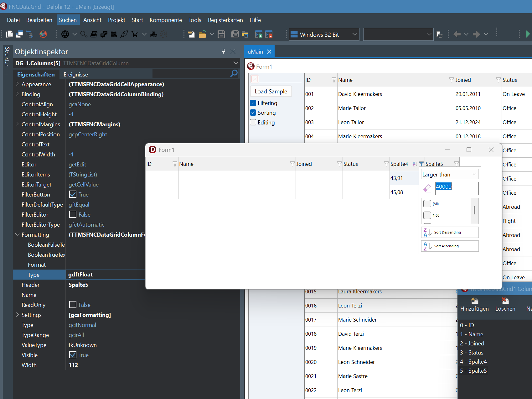This screenshot has height=399, width=532.
Task: Click the 40000 filter value input field
Action: click(457, 188)
